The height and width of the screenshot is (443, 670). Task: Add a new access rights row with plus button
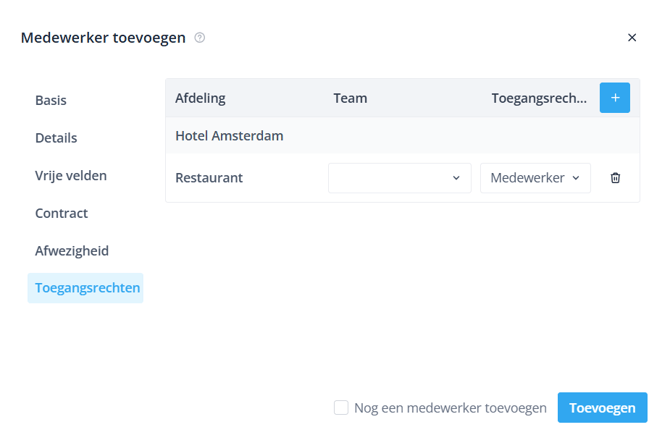[x=614, y=98]
